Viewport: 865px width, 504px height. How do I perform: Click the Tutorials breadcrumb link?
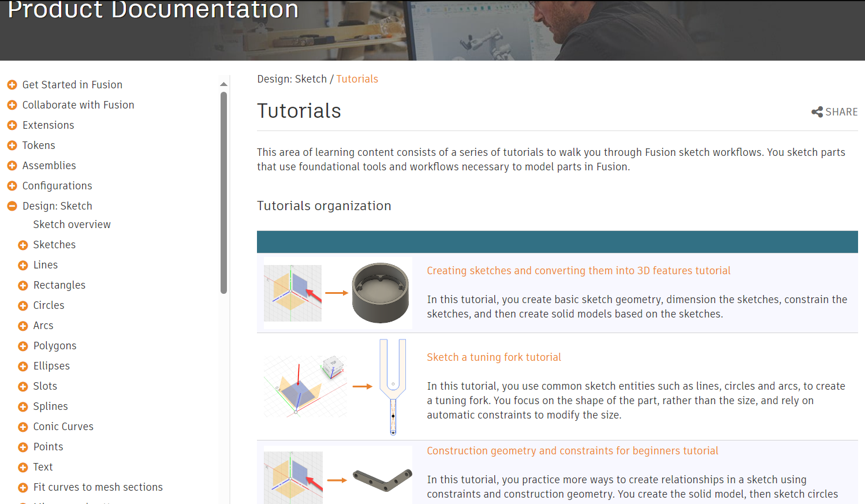pos(357,79)
